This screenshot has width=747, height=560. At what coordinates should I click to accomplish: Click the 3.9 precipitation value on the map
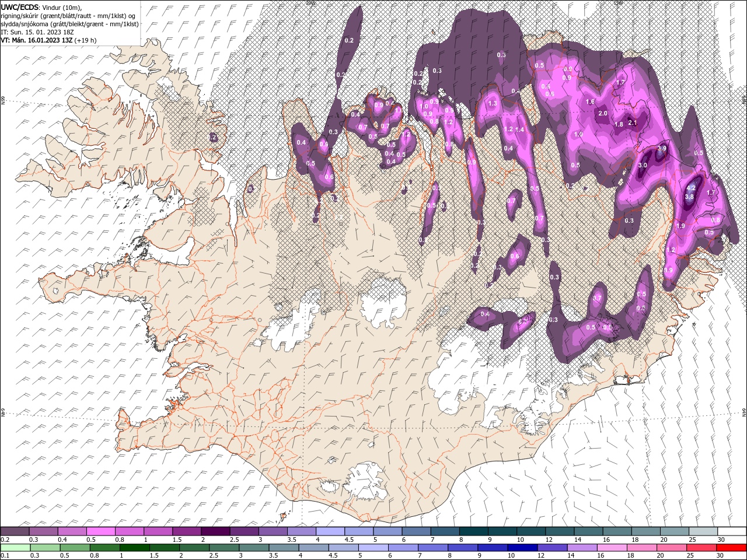[x=661, y=149]
